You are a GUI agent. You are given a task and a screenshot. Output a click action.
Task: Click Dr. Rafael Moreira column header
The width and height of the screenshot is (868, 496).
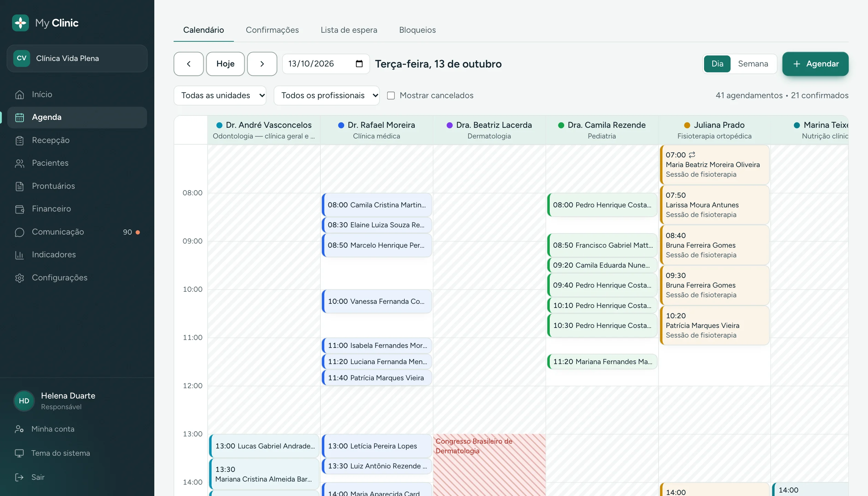tap(376, 130)
